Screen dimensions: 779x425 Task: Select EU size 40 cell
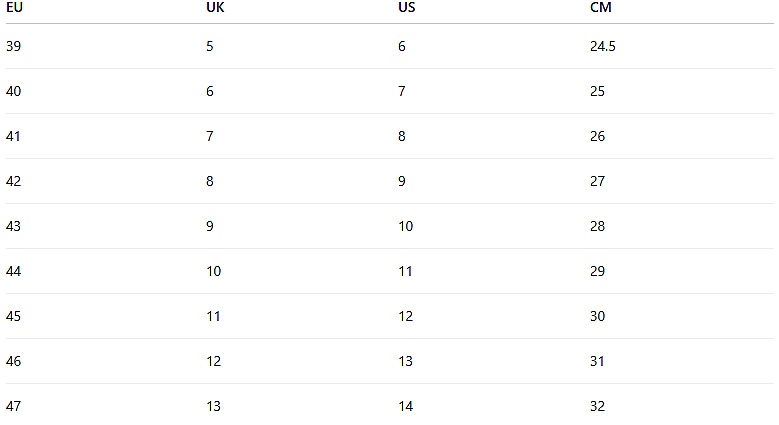[x=13, y=91]
